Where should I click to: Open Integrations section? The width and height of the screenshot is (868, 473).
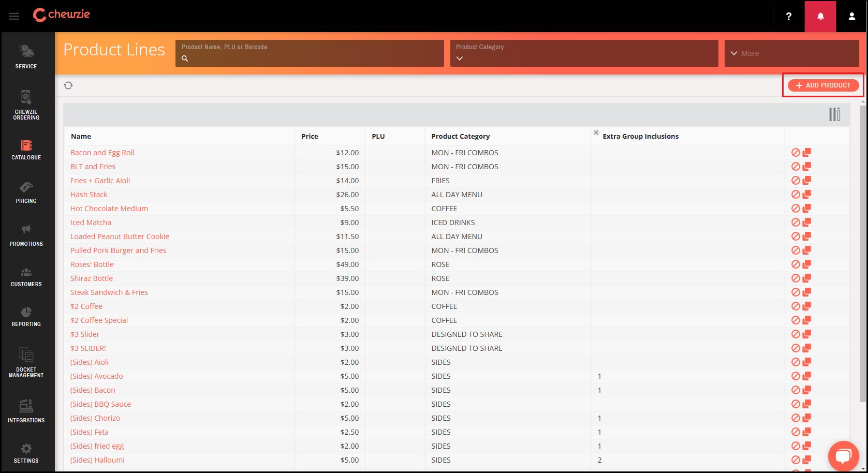coord(26,411)
